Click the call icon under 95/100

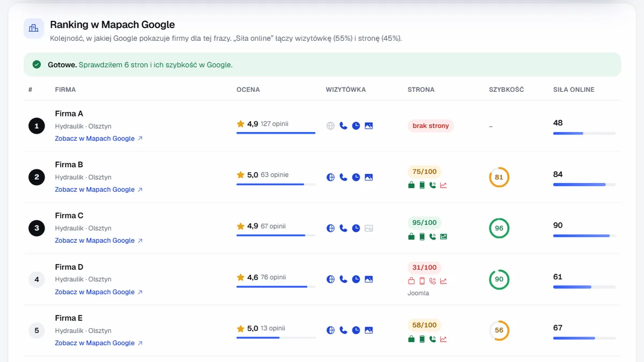(433, 236)
